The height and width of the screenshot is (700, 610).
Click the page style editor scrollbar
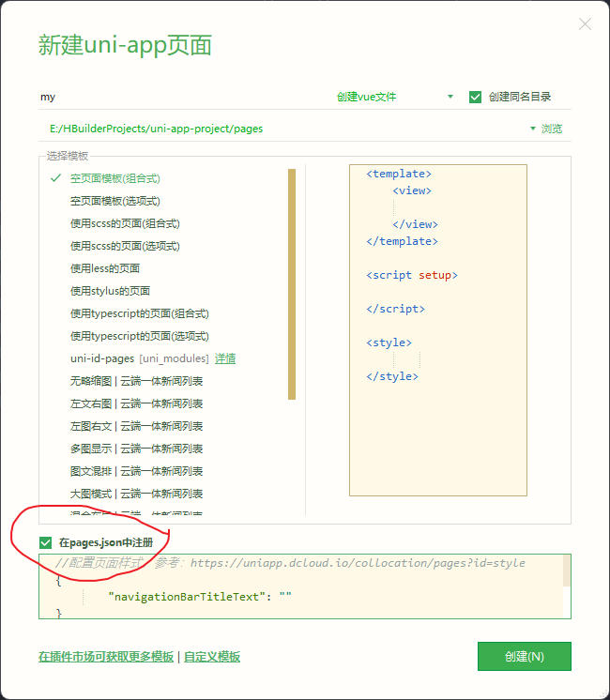(x=567, y=571)
